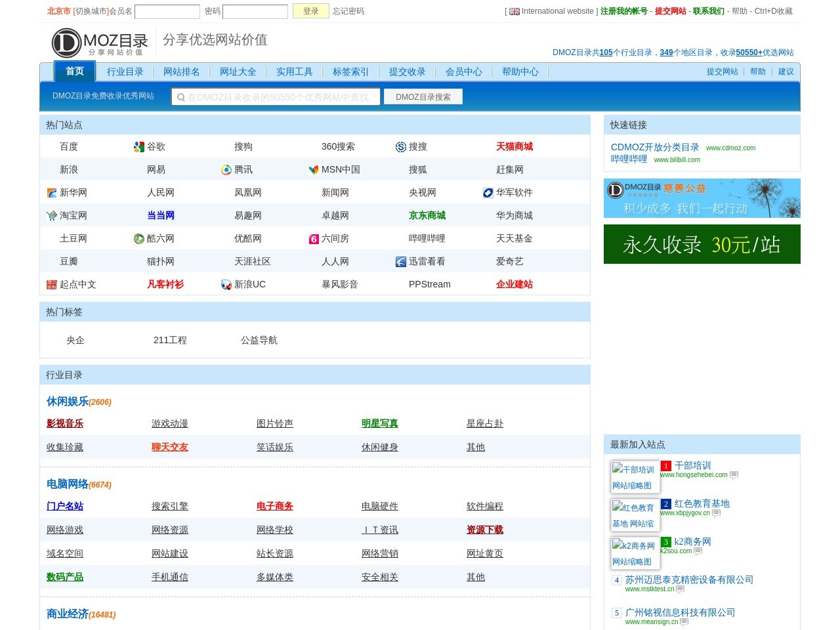Focus the 会员名 username input field
This screenshot has width=840, height=630.
point(167,12)
